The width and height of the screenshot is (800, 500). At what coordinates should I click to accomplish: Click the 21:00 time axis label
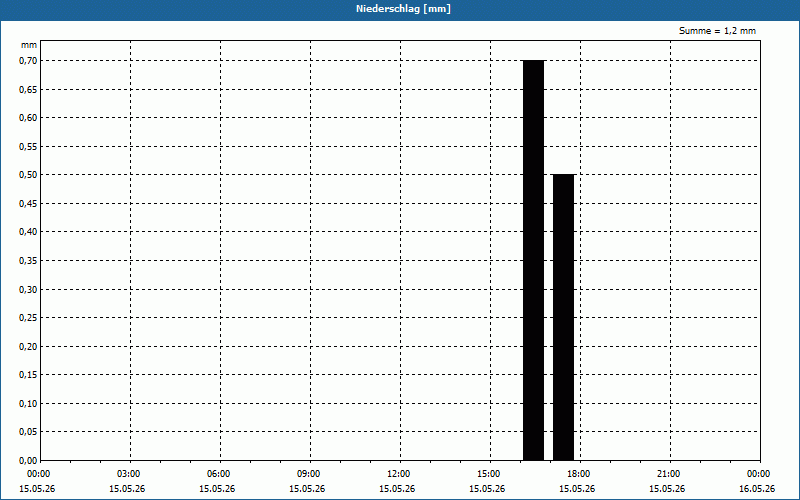[670, 474]
